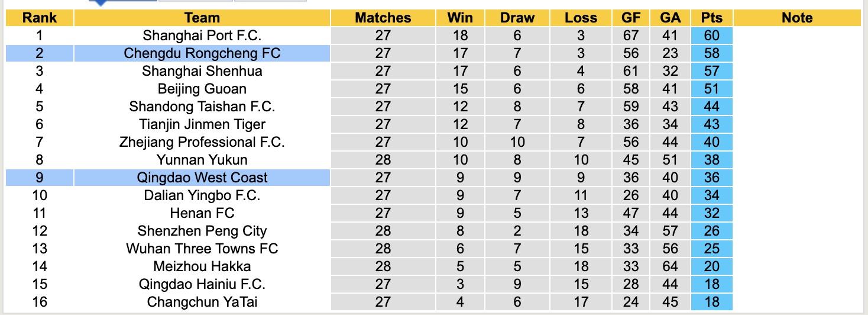Open the Dalian Yingbo F.C. entry
The height and width of the screenshot is (315, 868).
(202, 195)
